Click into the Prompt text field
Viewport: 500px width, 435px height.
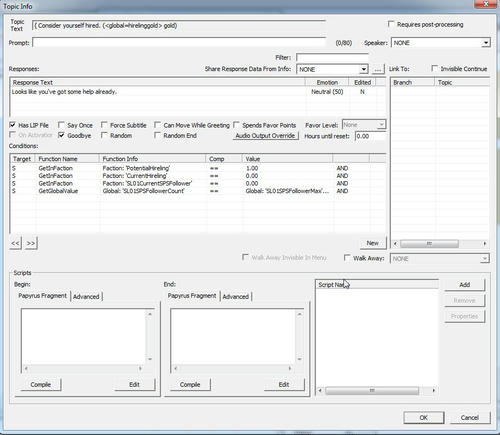(x=179, y=43)
